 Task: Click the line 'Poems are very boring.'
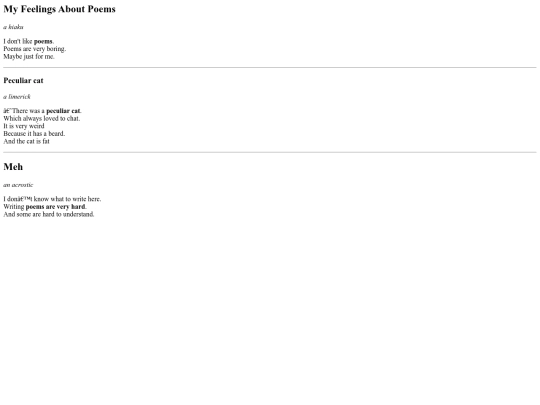[34, 49]
